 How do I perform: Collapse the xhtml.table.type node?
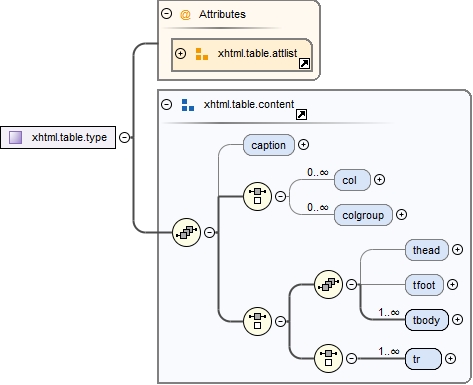pyautogui.click(x=124, y=137)
